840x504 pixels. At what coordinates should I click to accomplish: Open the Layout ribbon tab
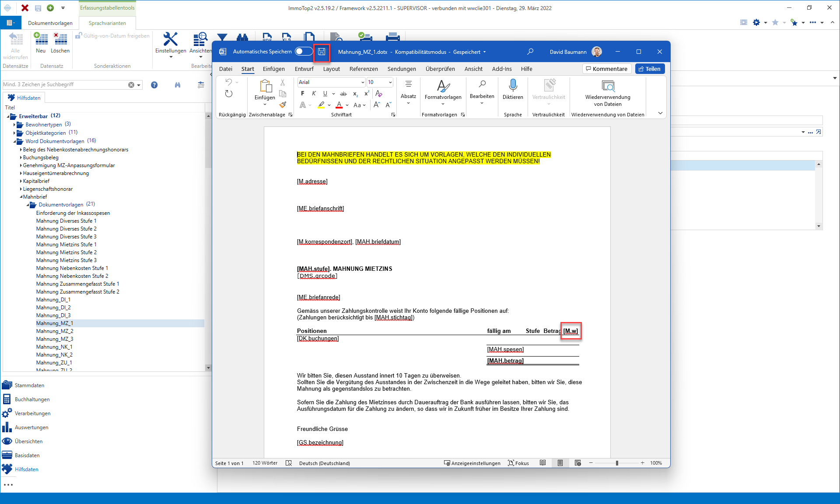331,69
